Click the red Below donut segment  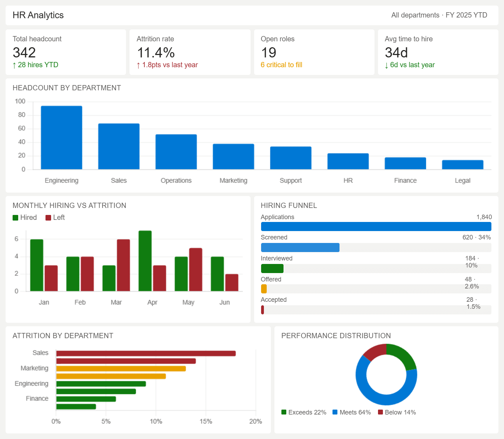374,351
